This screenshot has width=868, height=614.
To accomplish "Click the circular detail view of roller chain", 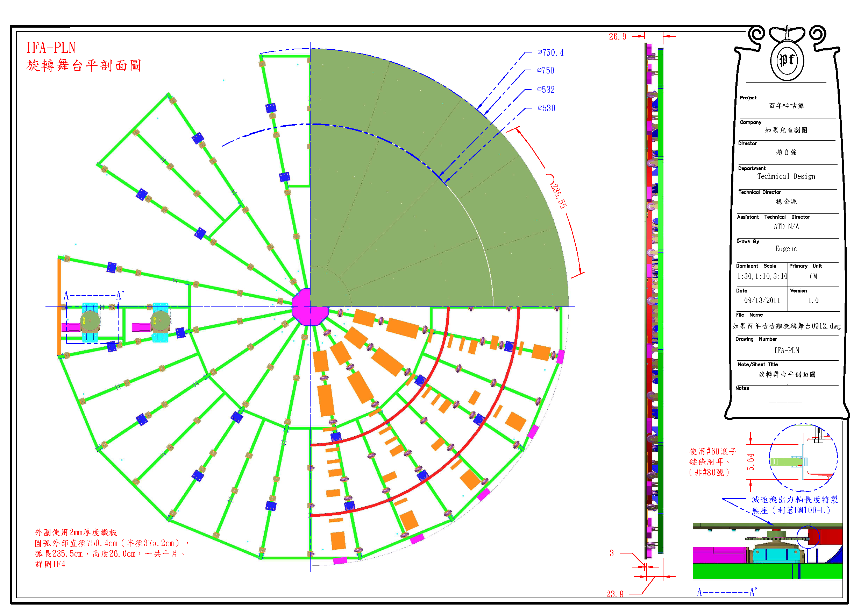I will click(x=803, y=458).
